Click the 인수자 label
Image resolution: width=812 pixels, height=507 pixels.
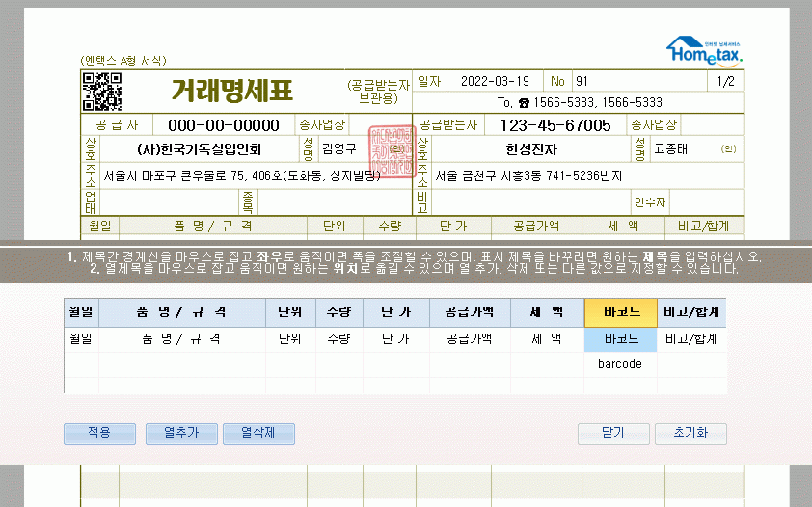650,202
